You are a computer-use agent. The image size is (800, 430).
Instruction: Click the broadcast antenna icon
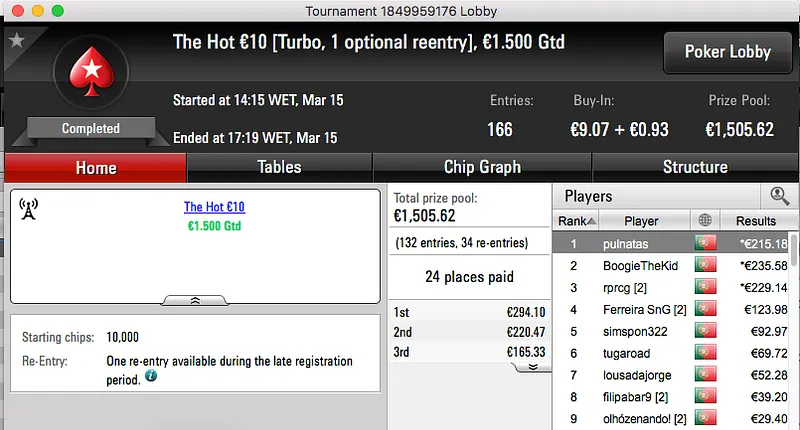[29, 209]
